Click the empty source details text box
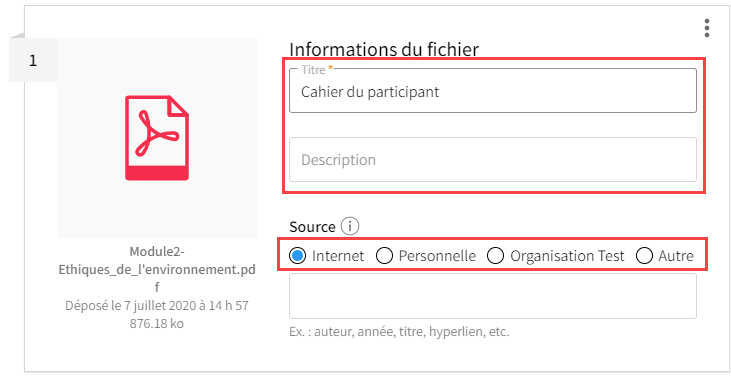Image resolution: width=731 pixels, height=386 pixels. click(x=493, y=296)
